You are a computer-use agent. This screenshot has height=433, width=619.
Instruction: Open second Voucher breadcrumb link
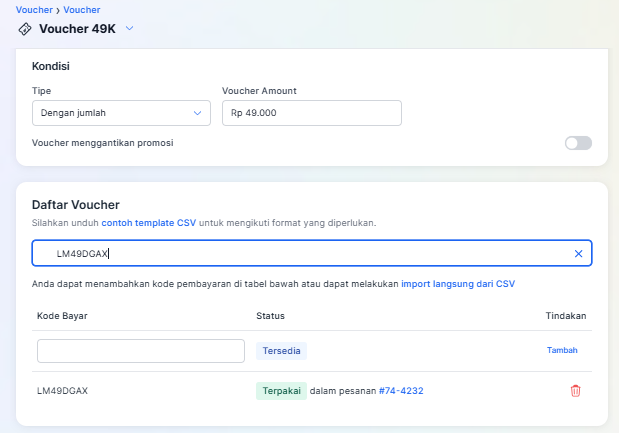tap(82, 9)
